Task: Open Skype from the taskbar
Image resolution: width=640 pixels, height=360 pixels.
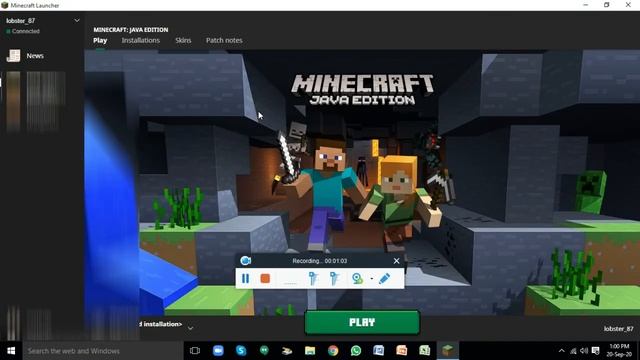Action: (241, 351)
